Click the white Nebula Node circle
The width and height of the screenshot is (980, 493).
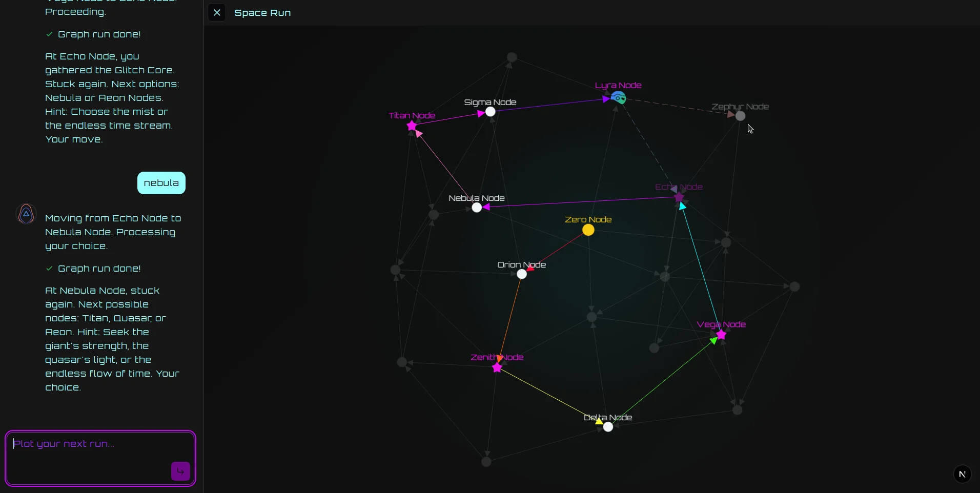(x=477, y=208)
